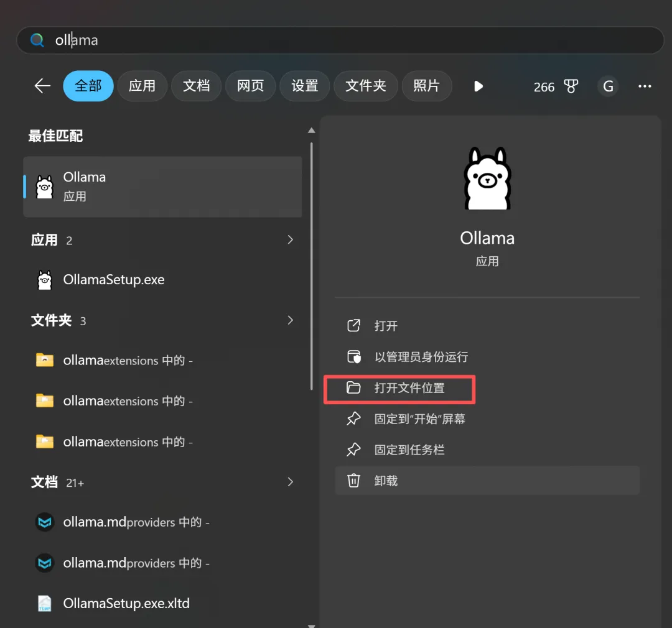
Task: Click the large Ollama llama logo
Action: [x=487, y=178]
